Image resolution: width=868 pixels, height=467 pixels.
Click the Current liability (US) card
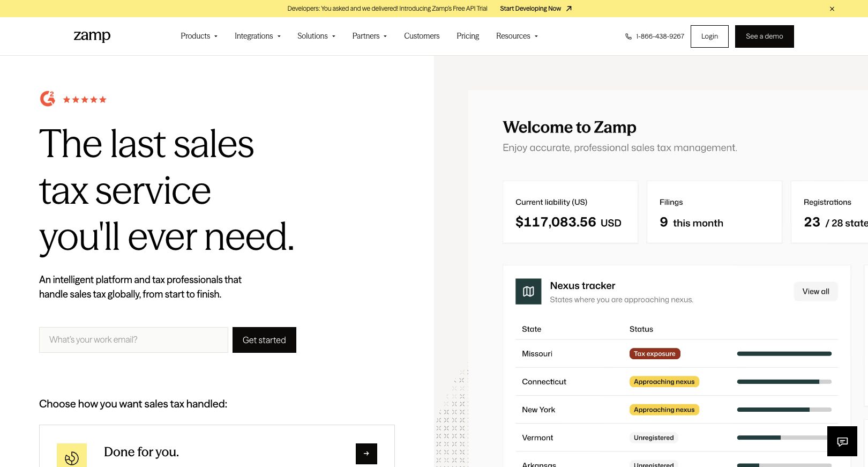click(x=570, y=212)
